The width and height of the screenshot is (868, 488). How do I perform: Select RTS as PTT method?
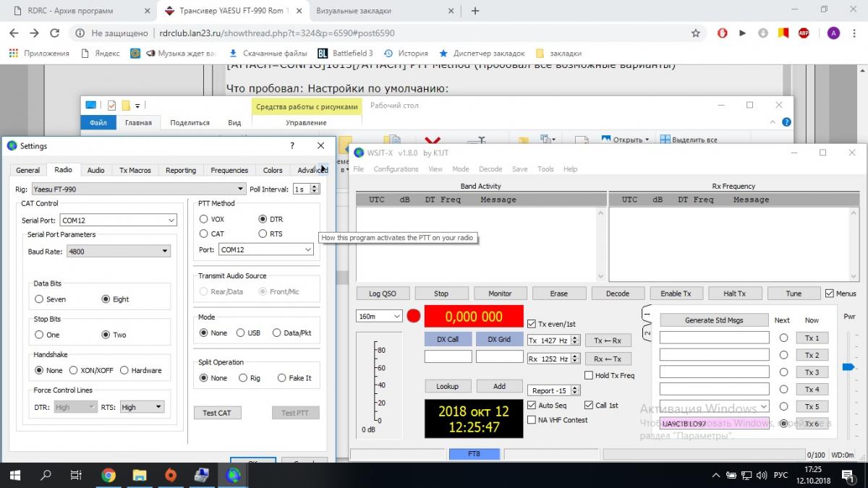click(x=263, y=234)
